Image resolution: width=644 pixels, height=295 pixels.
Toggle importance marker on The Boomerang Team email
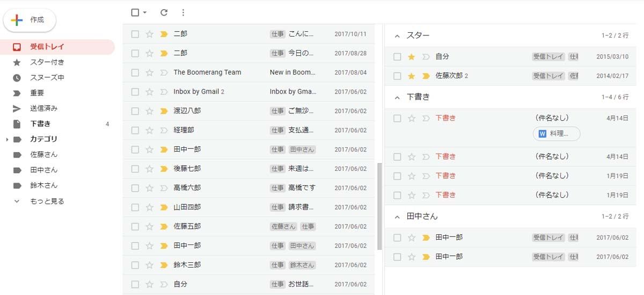tap(164, 73)
